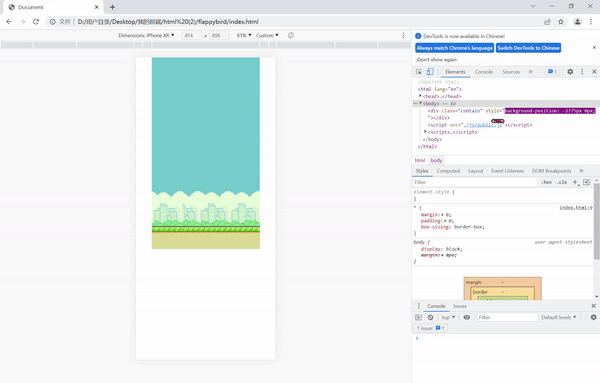The height and width of the screenshot is (383, 600).
Task: Clear the console
Action: tap(430, 317)
